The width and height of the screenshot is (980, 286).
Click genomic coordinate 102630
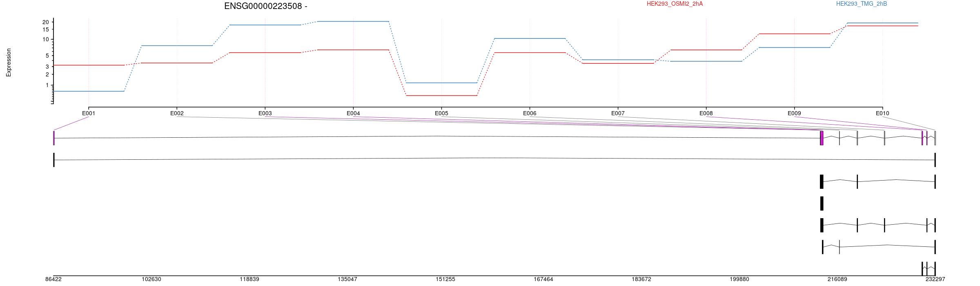[x=151, y=279]
